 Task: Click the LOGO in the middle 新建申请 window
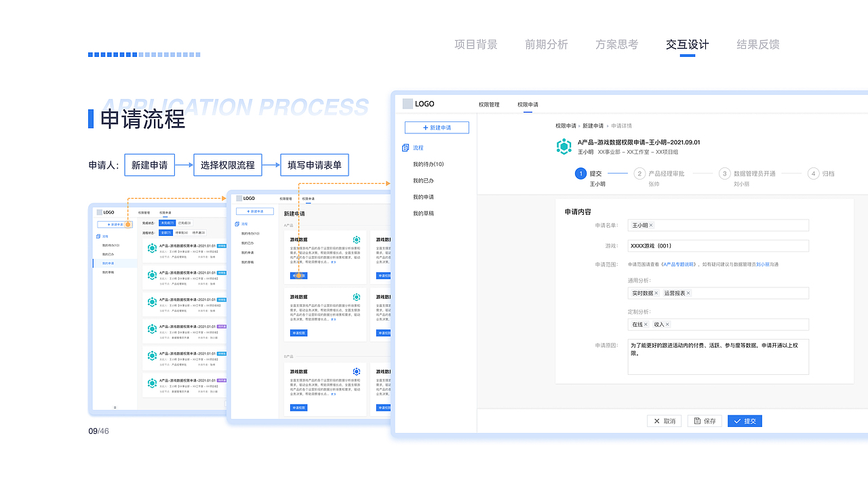245,199
